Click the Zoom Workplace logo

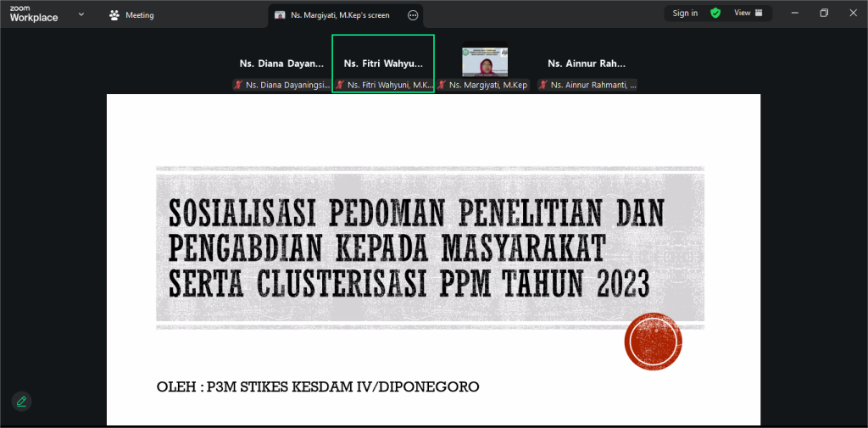[34, 14]
